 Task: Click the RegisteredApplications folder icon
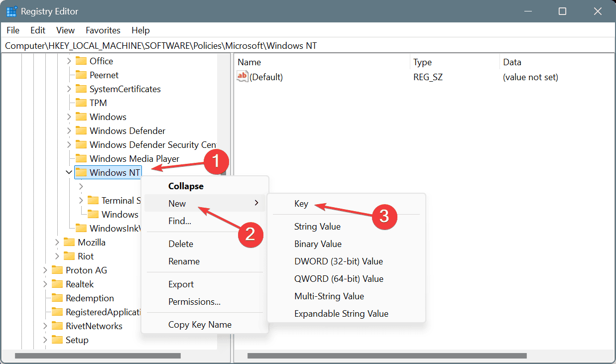pyautogui.click(x=57, y=312)
